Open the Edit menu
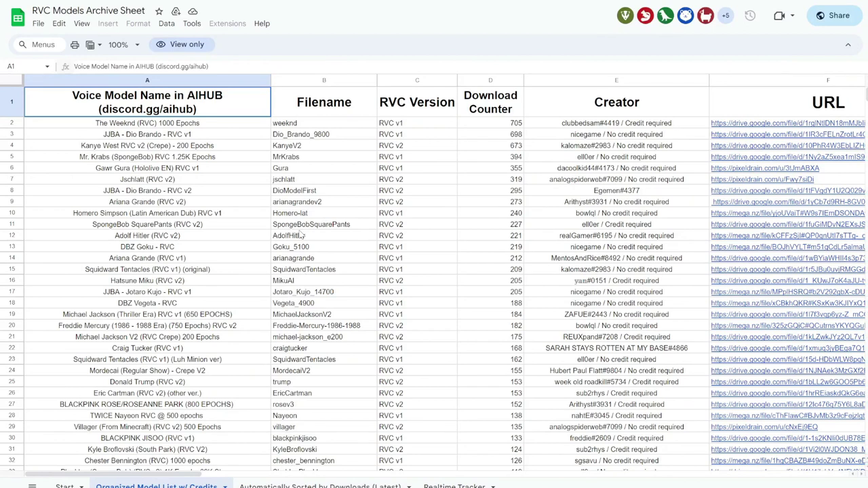 (x=59, y=24)
